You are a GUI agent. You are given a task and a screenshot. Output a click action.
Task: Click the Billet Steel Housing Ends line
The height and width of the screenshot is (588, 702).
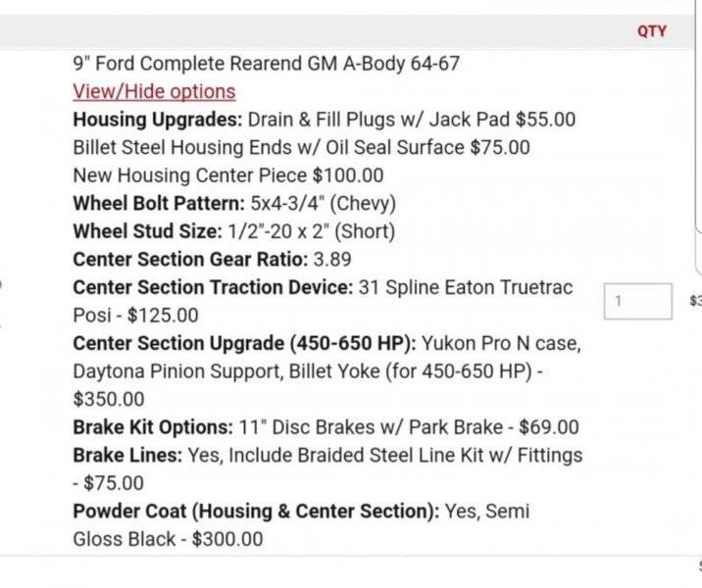pos(301,148)
